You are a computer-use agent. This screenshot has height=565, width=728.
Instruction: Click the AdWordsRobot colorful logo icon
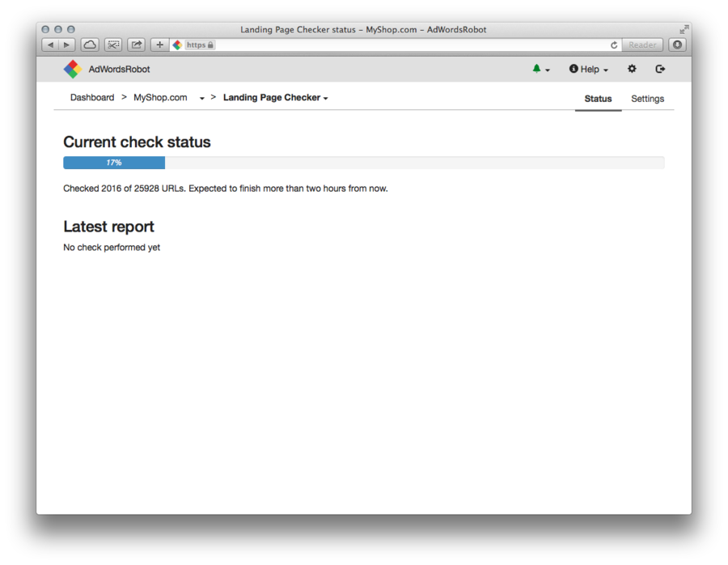coord(73,70)
